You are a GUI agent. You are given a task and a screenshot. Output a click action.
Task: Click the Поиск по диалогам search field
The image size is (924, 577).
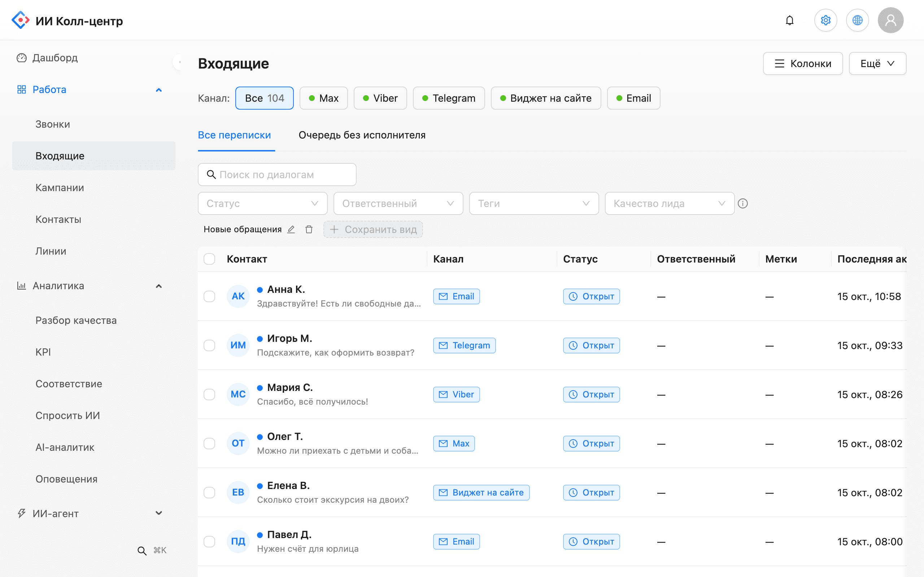pyautogui.click(x=277, y=175)
